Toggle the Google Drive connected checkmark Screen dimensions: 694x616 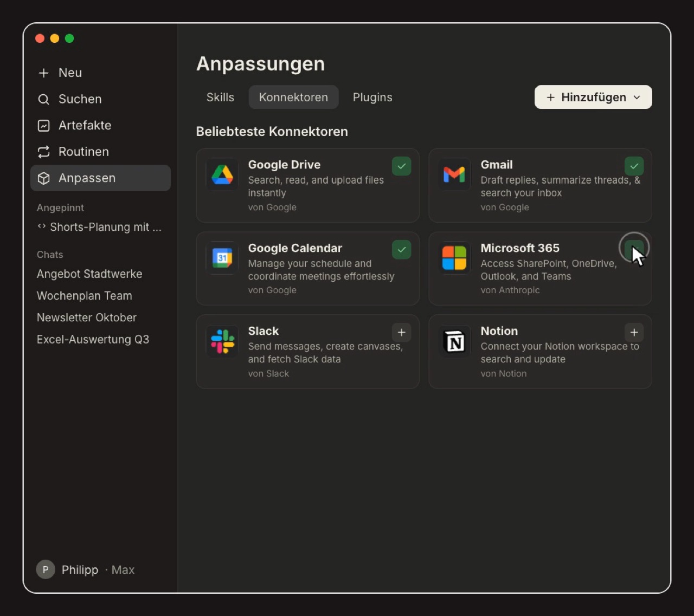(x=401, y=166)
